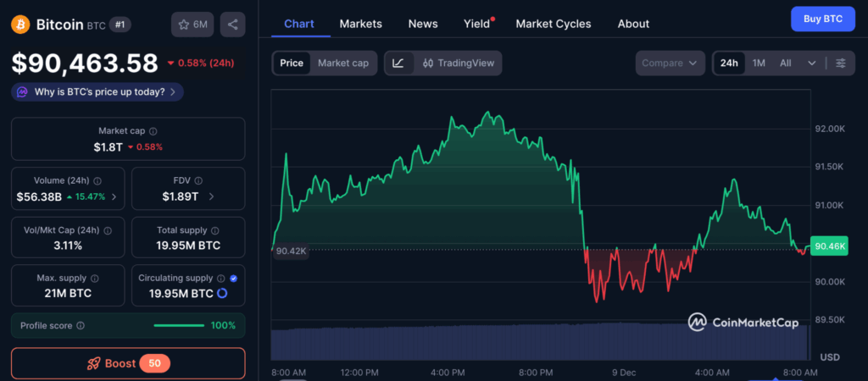Switch to TradingView chart mode
868x381 pixels.
click(x=458, y=63)
